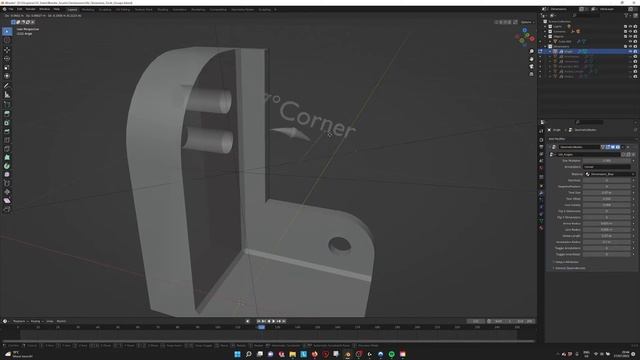Viewport: 640px width, 360px height.
Task: Open the Edit menu
Action: 20,9
